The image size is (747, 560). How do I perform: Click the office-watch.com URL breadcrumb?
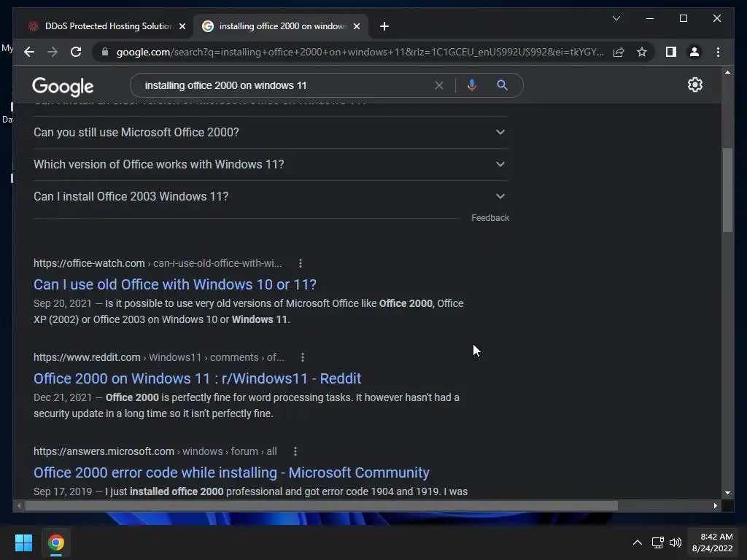[x=158, y=263]
